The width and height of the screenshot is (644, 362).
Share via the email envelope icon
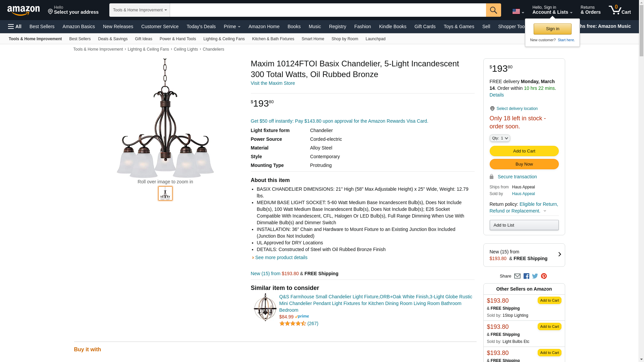pyautogui.click(x=517, y=276)
